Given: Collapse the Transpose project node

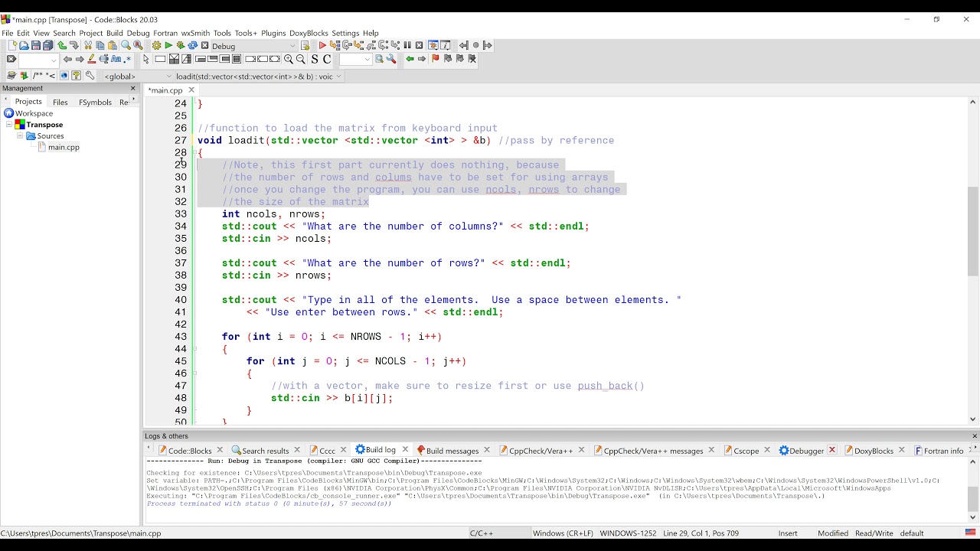Looking at the screenshot, I should [x=10, y=125].
